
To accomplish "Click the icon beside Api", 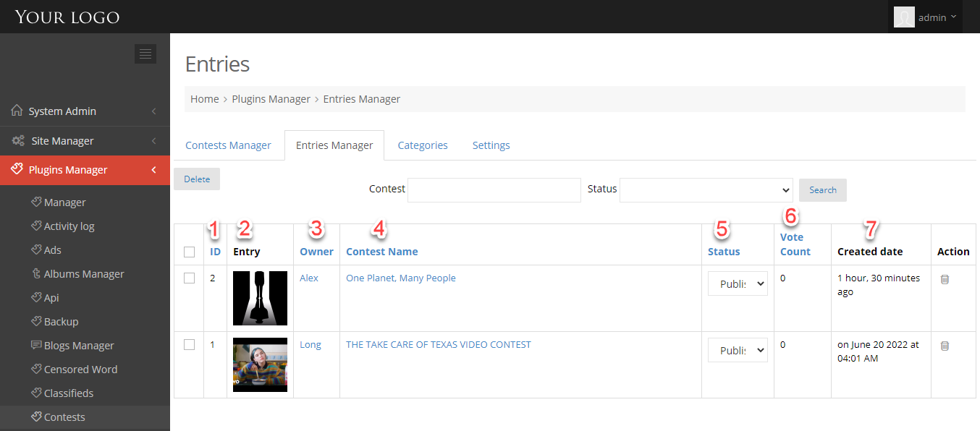I will 36,297.
